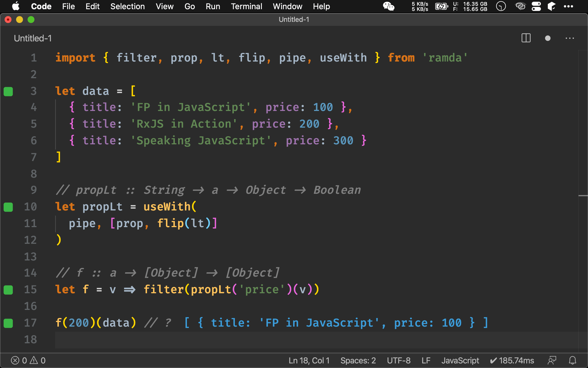The image size is (588, 368).
Task: Open the notifications bell
Action: [x=572, y=361]
